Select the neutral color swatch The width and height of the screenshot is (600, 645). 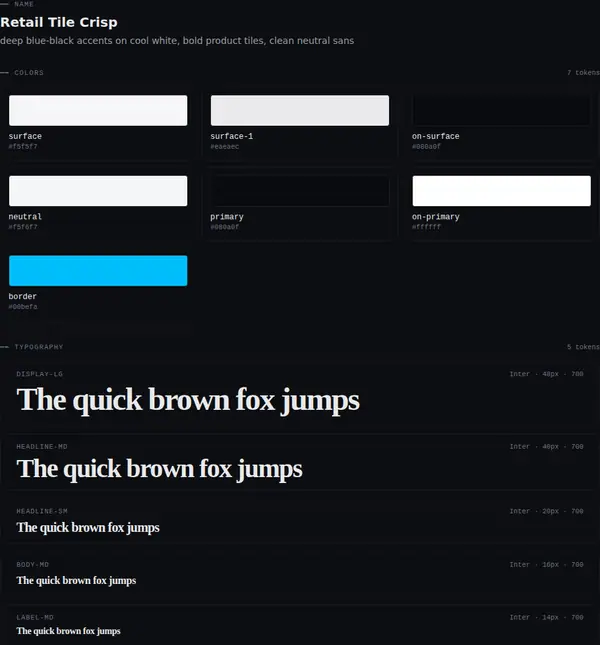[98, 191]
